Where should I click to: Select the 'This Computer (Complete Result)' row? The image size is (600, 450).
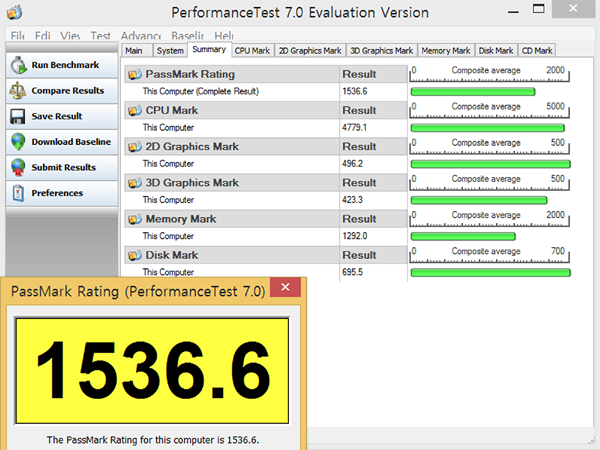(266, 91)
